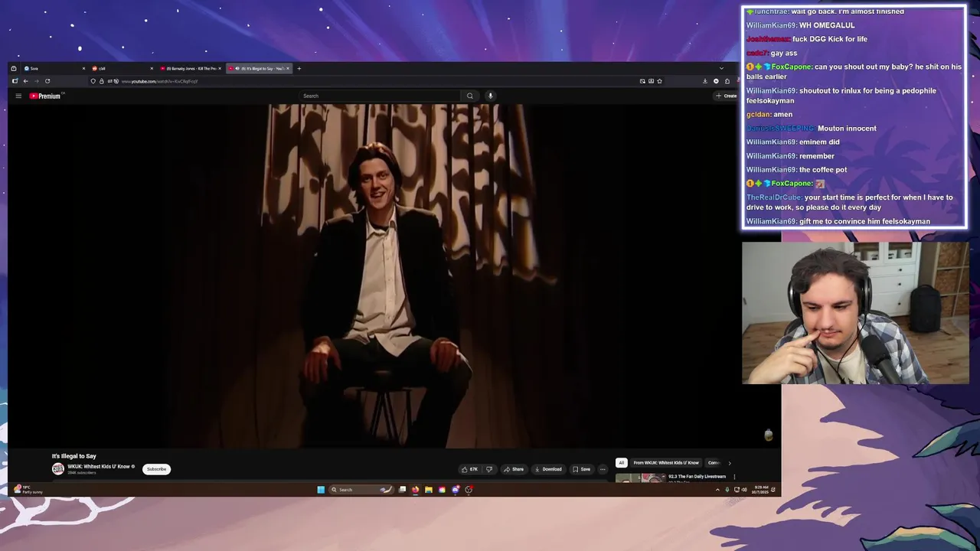
Task: Subscribe to the WKUK channel
Action: 156,469
